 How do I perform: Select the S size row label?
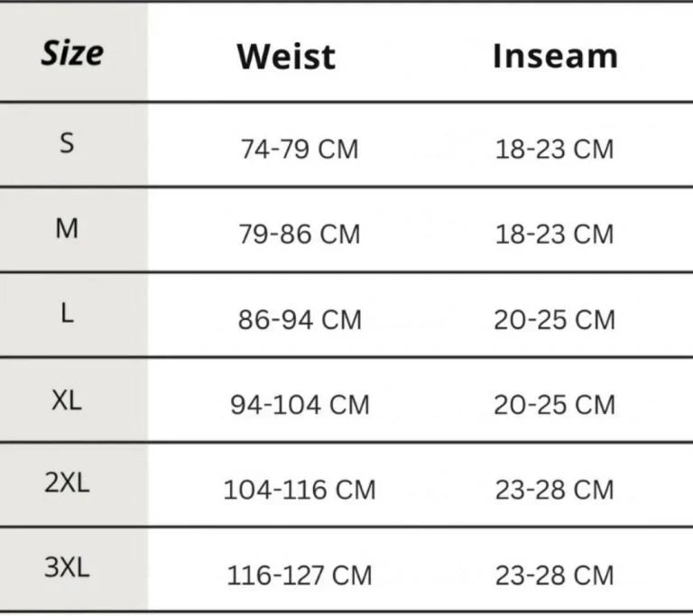tap(67, 143)
